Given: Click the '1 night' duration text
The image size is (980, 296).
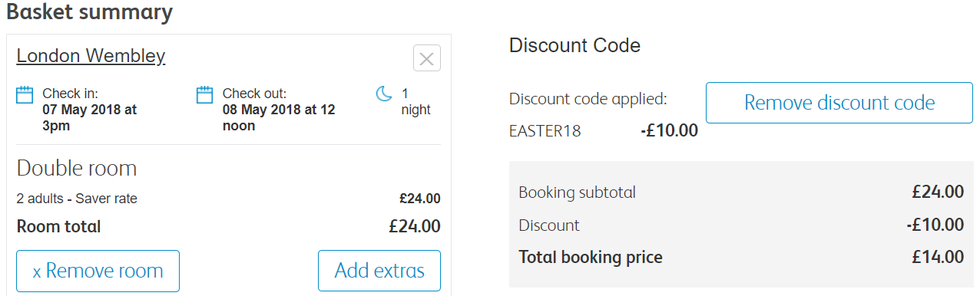Looking at the screenshot, I should pos(416,102).
